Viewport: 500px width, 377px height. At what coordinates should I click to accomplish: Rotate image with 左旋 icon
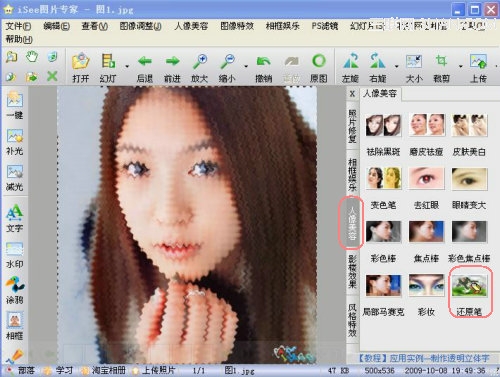tap(350, 61)
